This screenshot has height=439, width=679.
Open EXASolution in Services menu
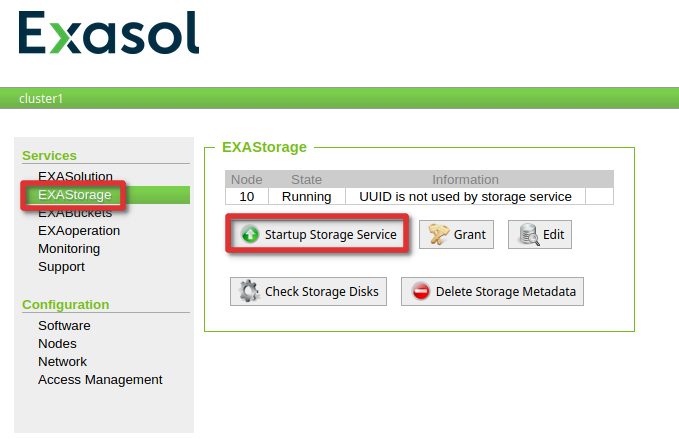pyautogui.click(x=75, y=176)
